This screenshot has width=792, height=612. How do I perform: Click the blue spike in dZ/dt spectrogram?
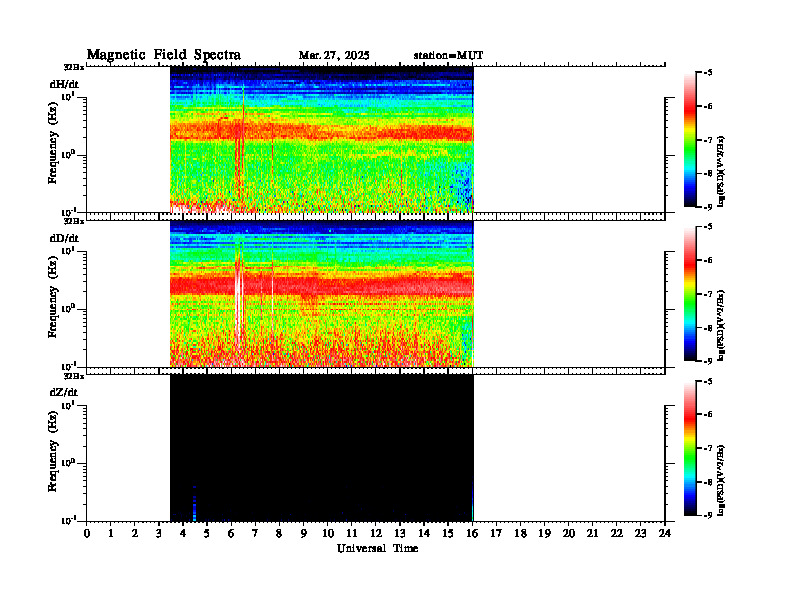coord(194,504)
